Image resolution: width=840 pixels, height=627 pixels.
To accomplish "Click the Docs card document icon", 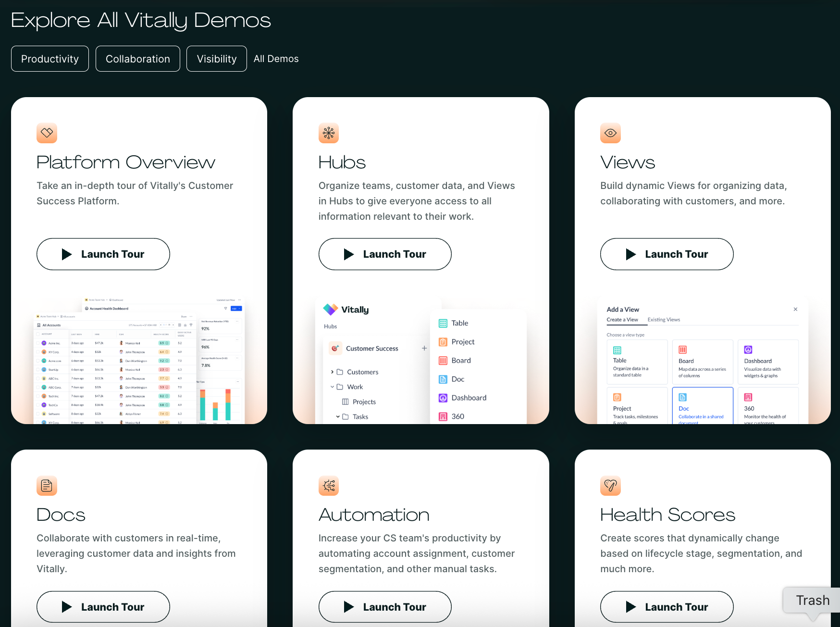I will pos(47,486).
